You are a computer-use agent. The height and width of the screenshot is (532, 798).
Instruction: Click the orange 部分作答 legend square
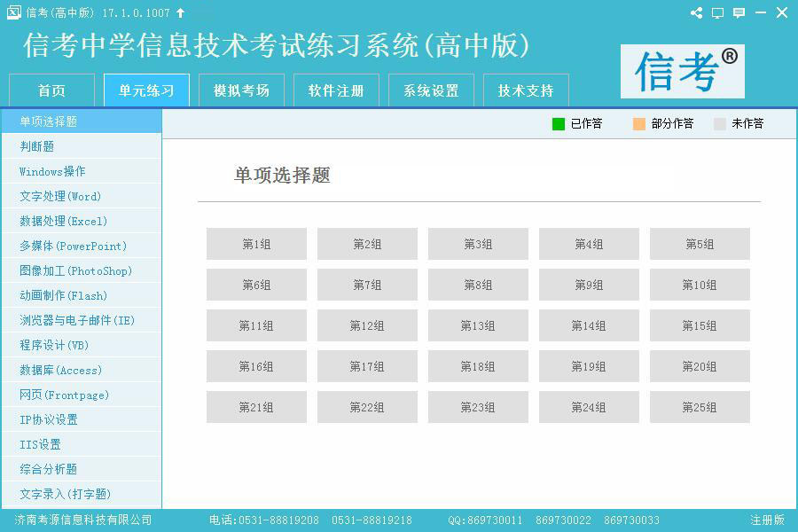639,124
